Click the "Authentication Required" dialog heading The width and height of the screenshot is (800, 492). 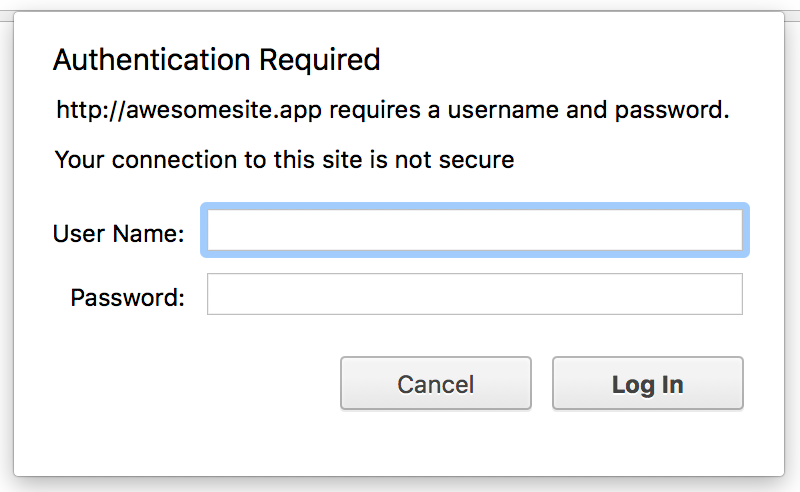tap(216, 60)
